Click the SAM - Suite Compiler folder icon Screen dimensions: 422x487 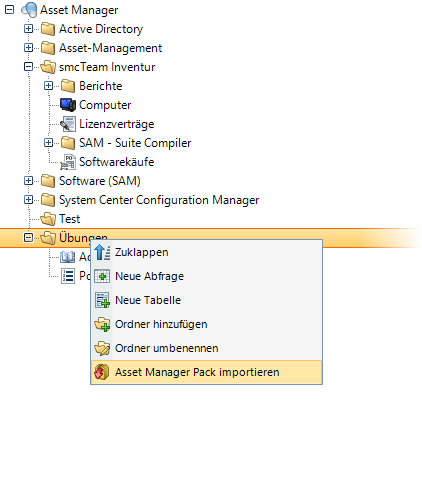point(68,143)
